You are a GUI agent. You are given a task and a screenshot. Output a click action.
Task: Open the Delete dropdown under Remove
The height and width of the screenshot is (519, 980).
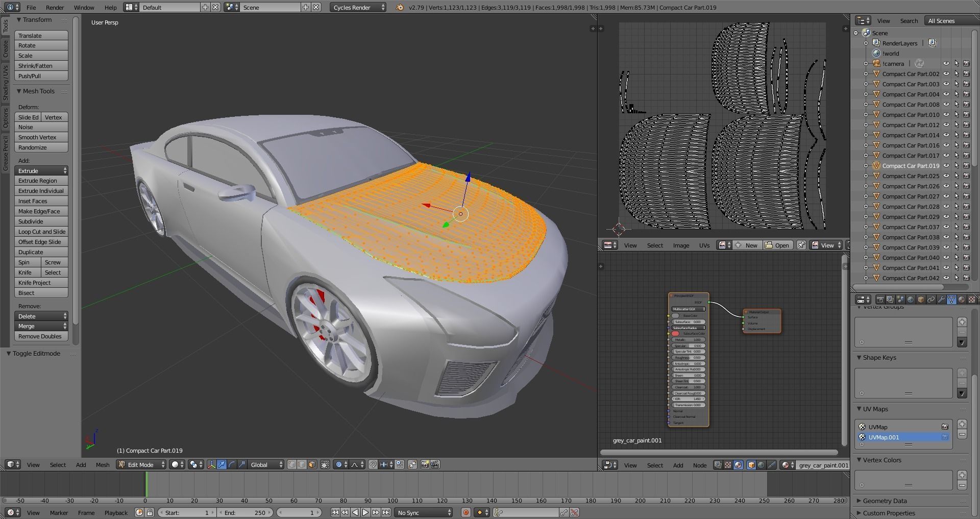[41, 316]
